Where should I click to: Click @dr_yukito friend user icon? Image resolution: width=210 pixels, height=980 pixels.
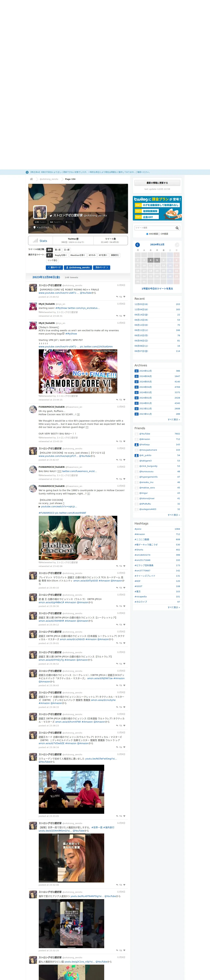click(x=136, y=455)
